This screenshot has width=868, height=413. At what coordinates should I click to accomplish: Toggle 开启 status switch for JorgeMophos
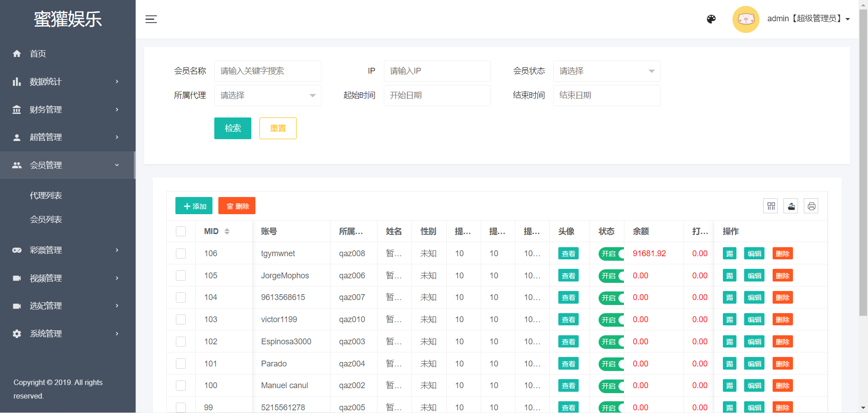tap(611, 276)
